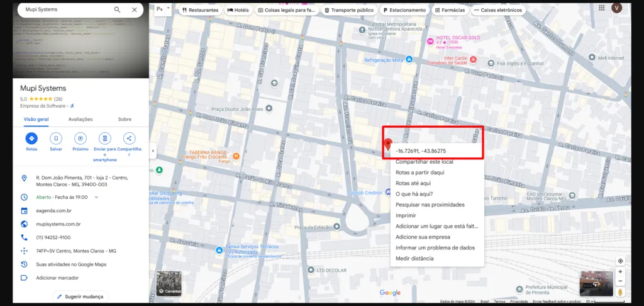Open the Sobre tab

click(x=125, y=119)
